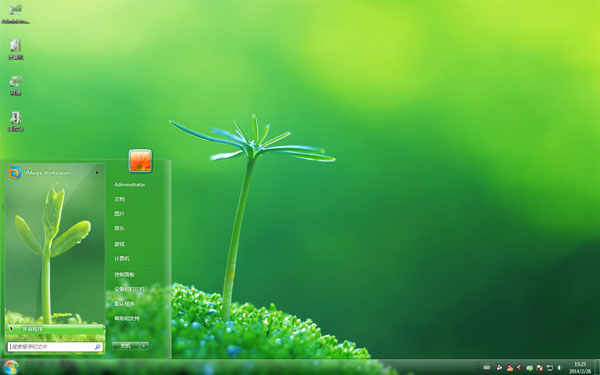Open 文档 (Documents) in Start menu
The height and width of the screenshot is (375, 600).
tap(119, 199)
